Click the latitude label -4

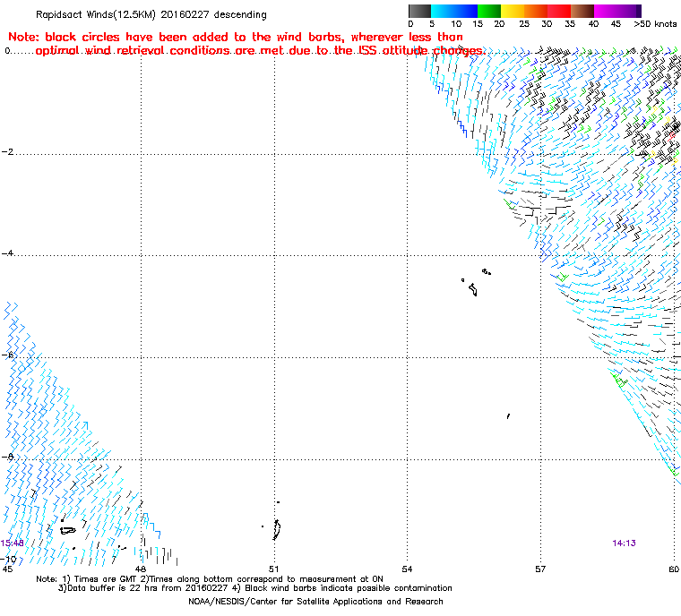point(7,253)
